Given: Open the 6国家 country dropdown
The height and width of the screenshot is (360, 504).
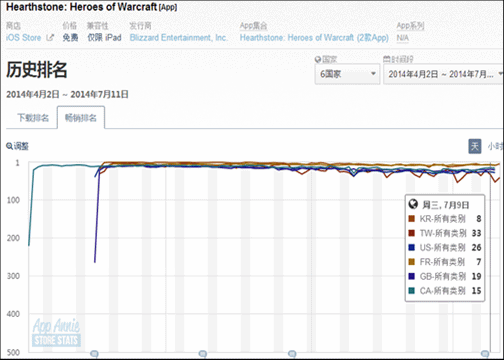Looking at the screenshot, I should pos(347,74).
